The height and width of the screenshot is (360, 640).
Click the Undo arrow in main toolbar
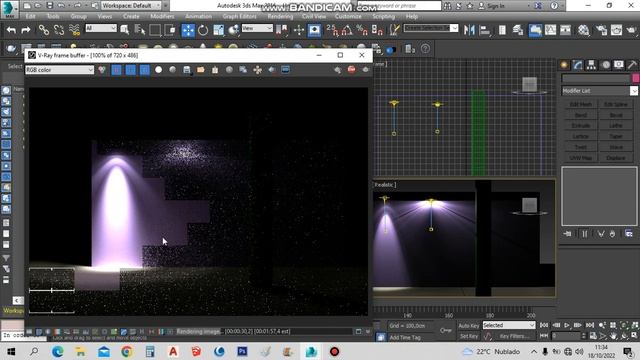coord(11,30)
